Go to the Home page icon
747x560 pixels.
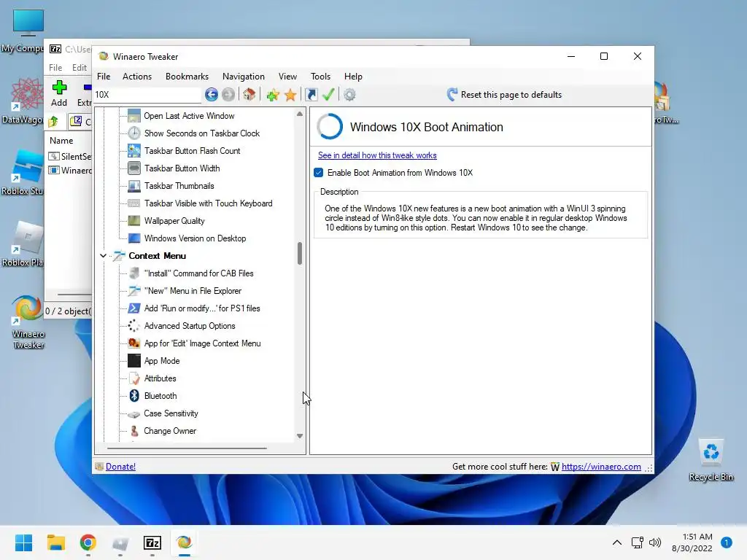249,95
